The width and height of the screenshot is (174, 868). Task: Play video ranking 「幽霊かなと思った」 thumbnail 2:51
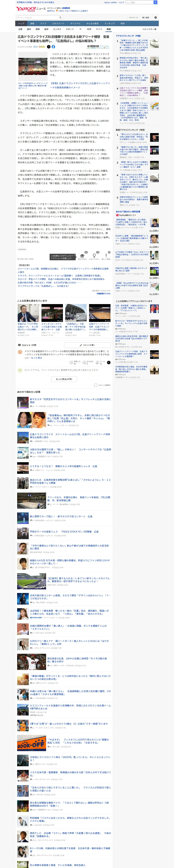[154, 150]
